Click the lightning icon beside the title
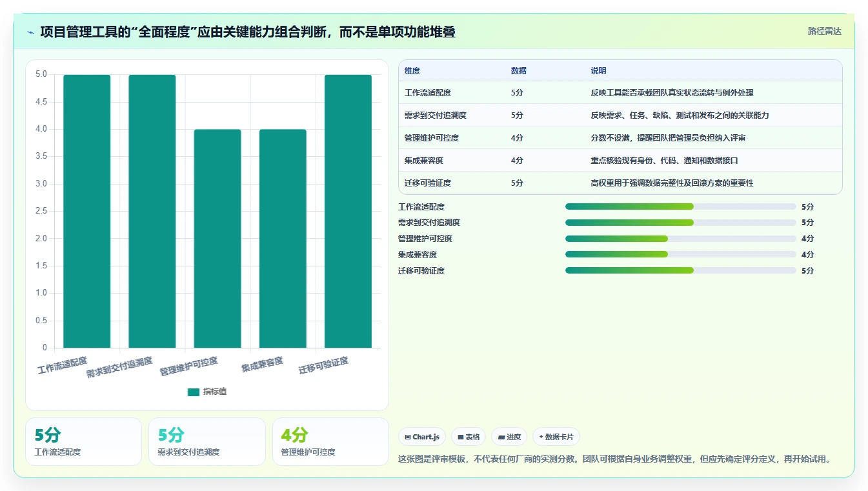 tap(30, 32)
